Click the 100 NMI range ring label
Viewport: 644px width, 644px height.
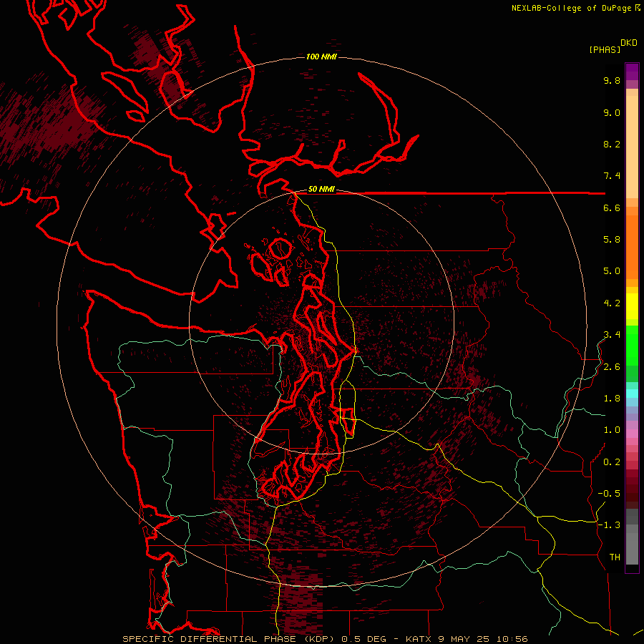[x=321, y=57]
